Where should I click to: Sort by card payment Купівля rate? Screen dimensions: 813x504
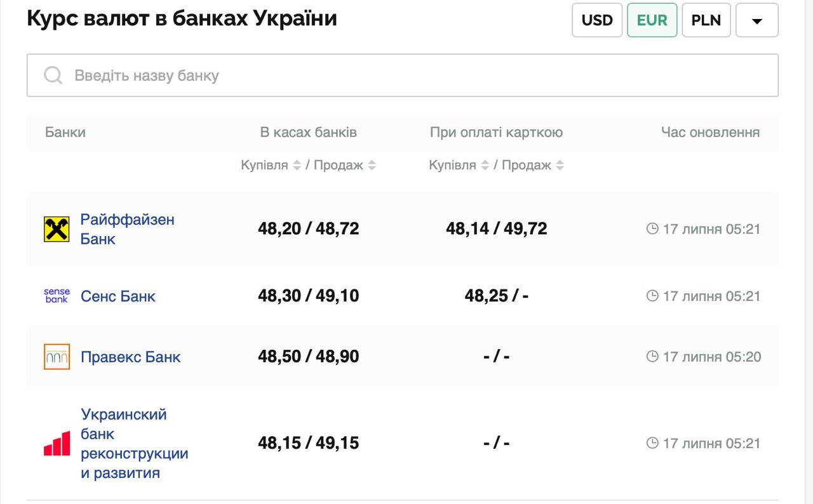point(485,166)
